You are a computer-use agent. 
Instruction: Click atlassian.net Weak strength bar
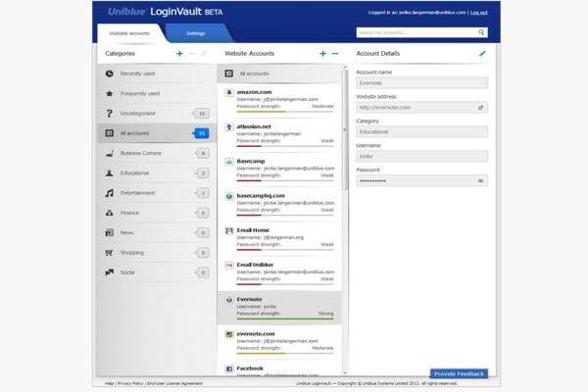click(x=285, y=146)
